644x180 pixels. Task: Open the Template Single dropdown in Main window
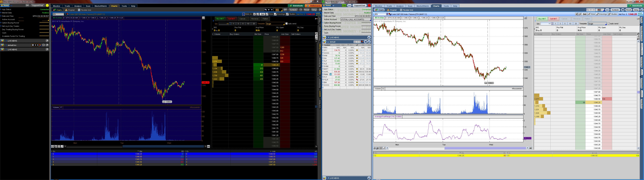275,24
